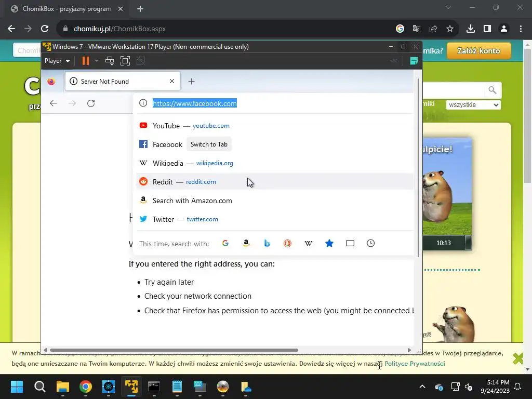This screenshot has height=399, width=532.
Task: Dismiss cookie notice with green X
Action: pyautogui.click(x=518, y=358)
